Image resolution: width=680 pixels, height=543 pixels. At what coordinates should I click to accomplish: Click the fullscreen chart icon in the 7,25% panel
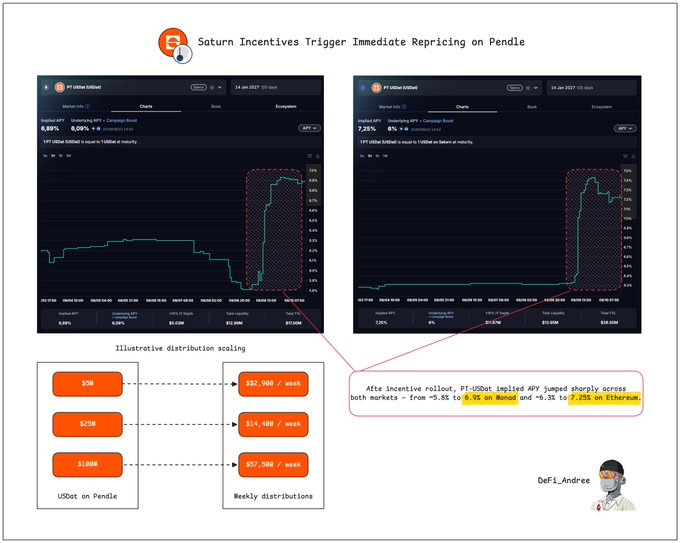point(625,156)
